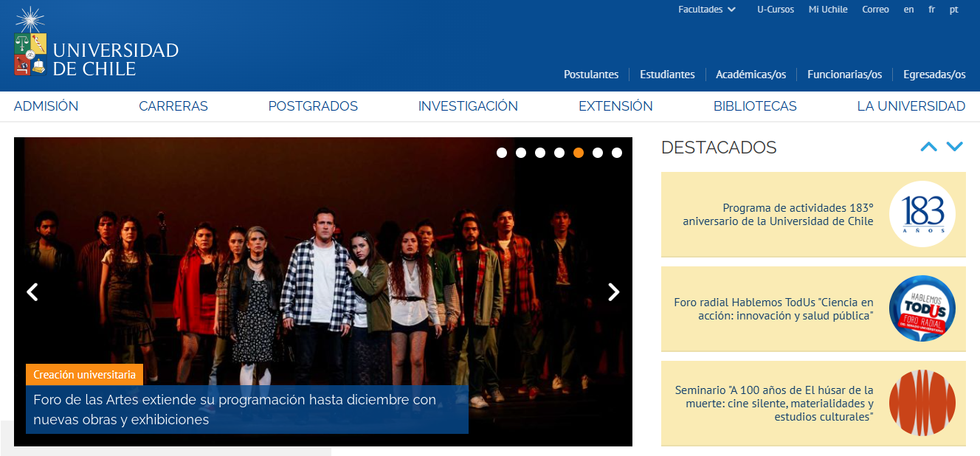
Task: Open the Postulantes link
Action: (591, 75)
